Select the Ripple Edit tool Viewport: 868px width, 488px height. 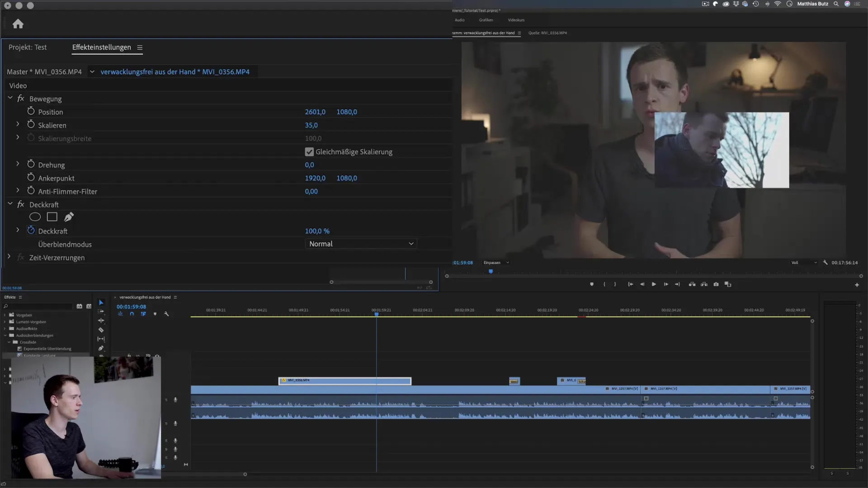click(x=101, y=320)
